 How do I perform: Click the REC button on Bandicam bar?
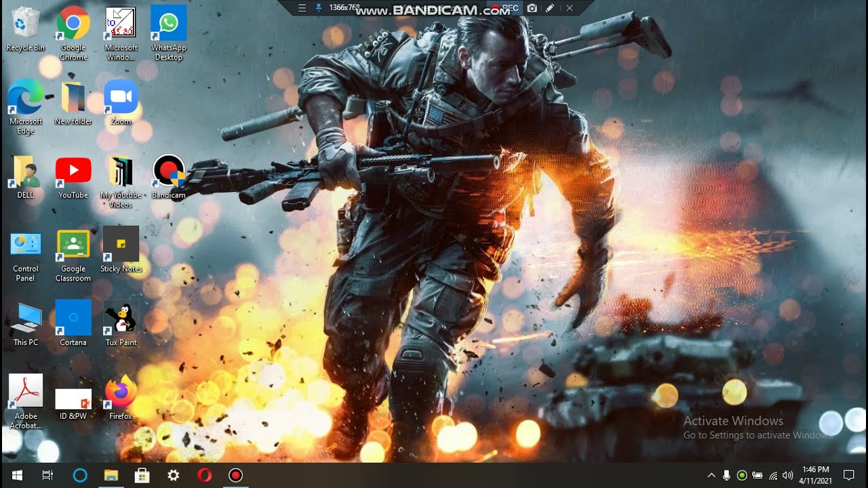coord(505,8)
